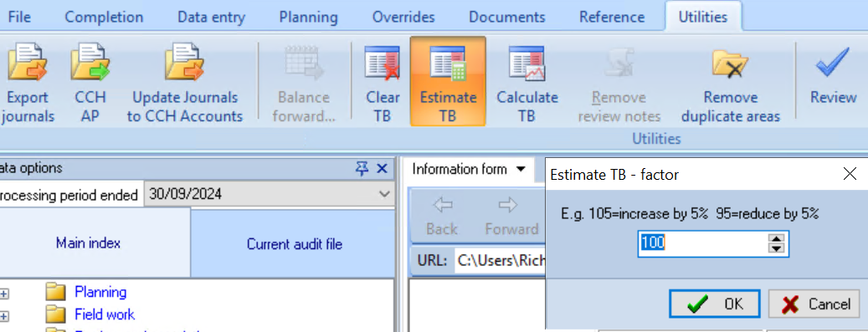
Task: Switch to the Data entry tab
Action: (211, 18)
